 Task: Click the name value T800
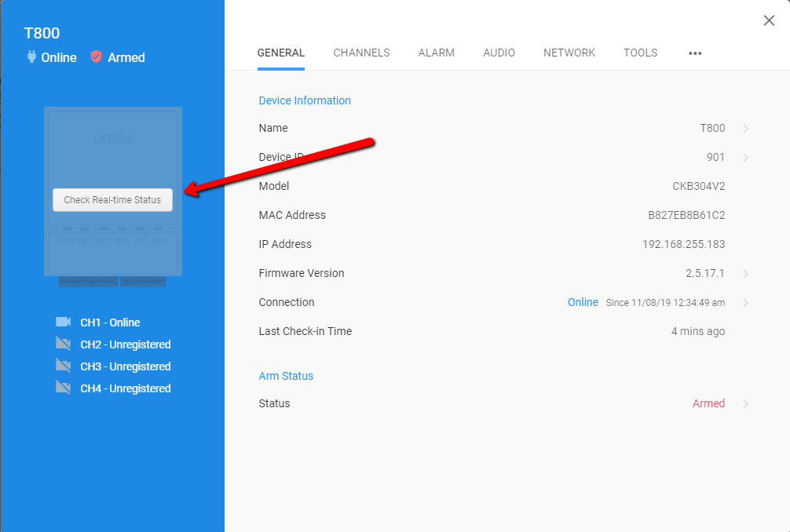[x=712, y=128]
